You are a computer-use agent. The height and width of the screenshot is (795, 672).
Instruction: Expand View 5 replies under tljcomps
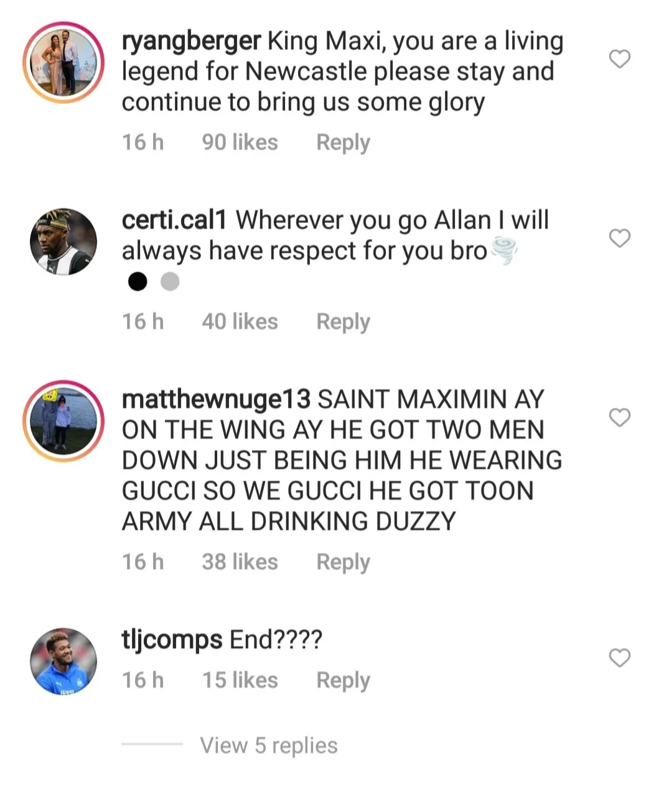click(x=268, y=745)
